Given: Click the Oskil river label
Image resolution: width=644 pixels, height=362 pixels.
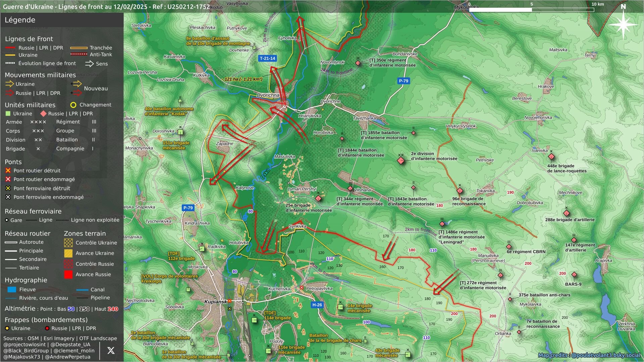Looking at the screenshot, I should coord(265,174).
